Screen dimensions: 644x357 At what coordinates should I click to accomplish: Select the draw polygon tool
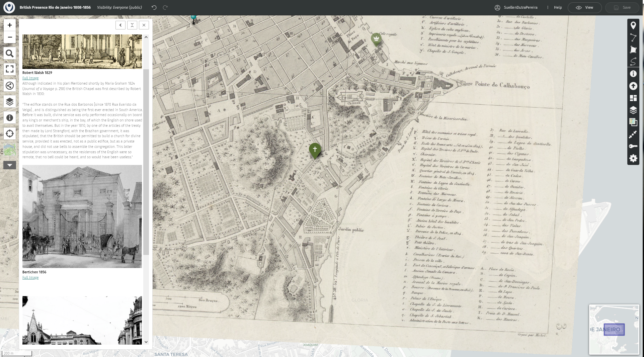click(633, 50)
